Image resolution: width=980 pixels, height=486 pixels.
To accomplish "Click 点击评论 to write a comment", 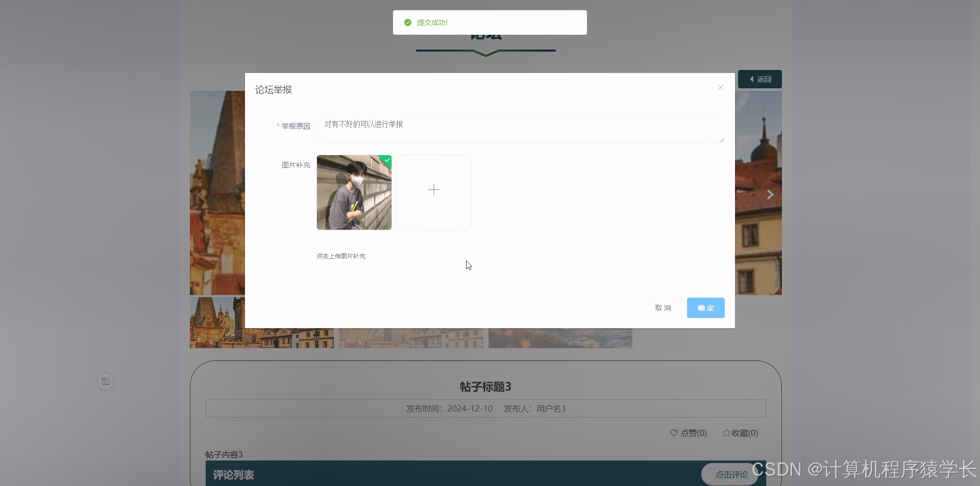I will click(731, 474).
